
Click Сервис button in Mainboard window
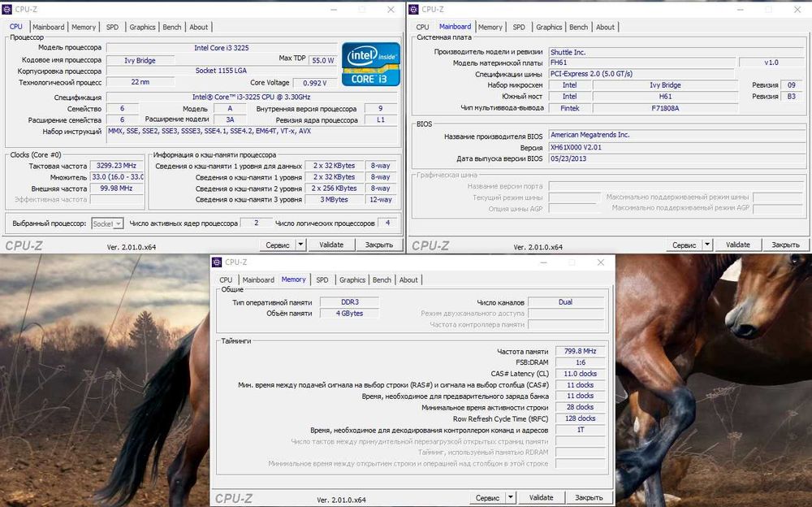684,245
